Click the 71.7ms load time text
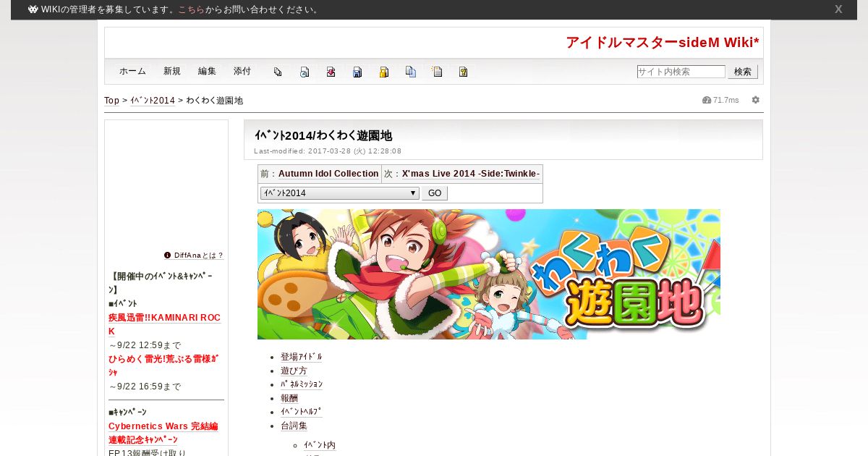Image resolution: width=868 pixels, height=456 pixels. [726, 100]
